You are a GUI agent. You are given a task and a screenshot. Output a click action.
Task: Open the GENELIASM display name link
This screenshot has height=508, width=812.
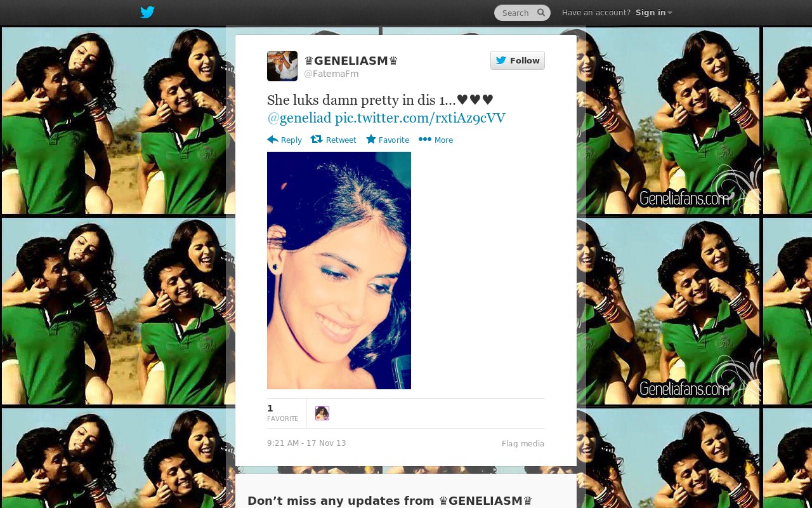pyautogui.click(x=351, y=61)
